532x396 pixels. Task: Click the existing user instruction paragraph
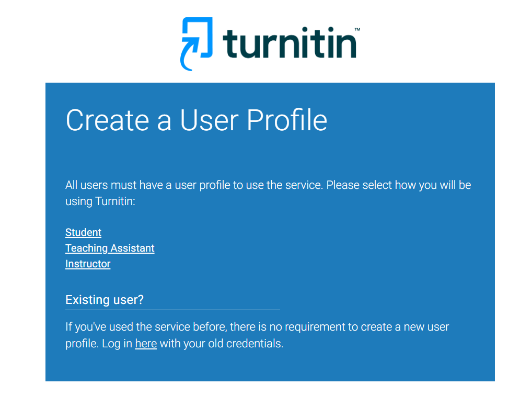256,335
